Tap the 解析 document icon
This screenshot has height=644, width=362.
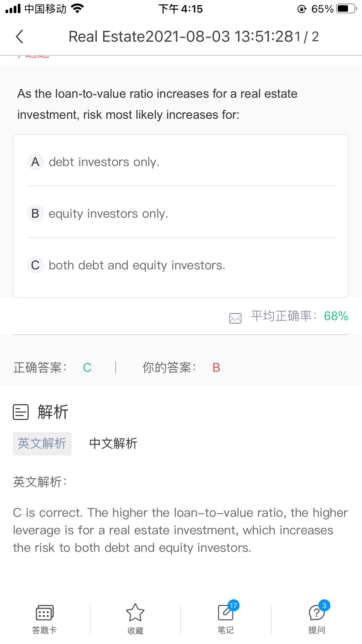click(x=21, y=412)
